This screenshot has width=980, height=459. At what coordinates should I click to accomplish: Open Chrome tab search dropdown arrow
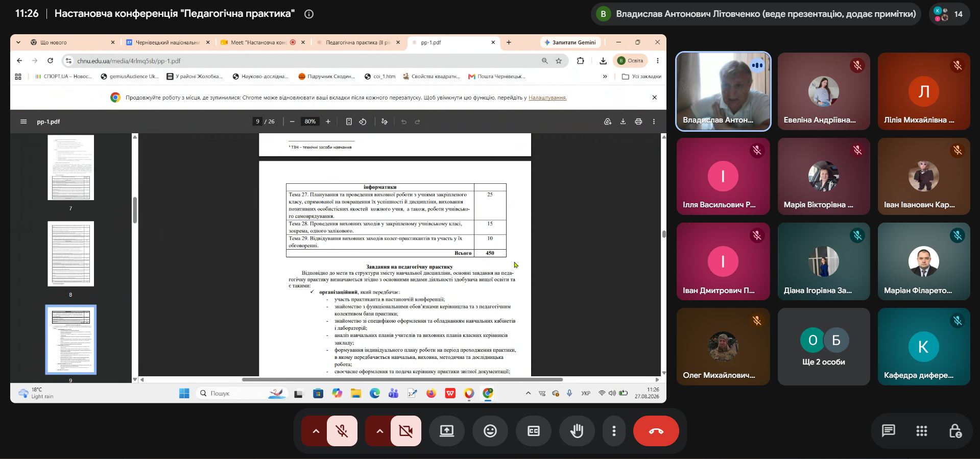point(18,42)
